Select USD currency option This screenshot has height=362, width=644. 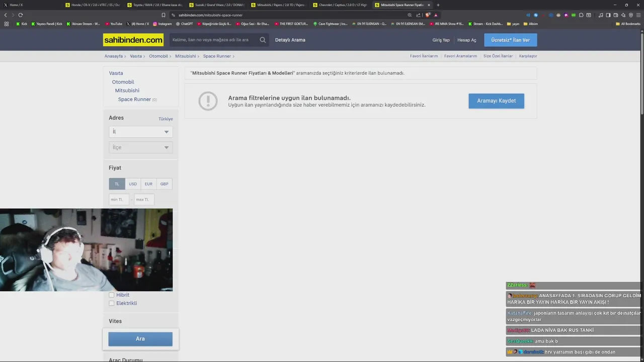(x=133, y=184)
